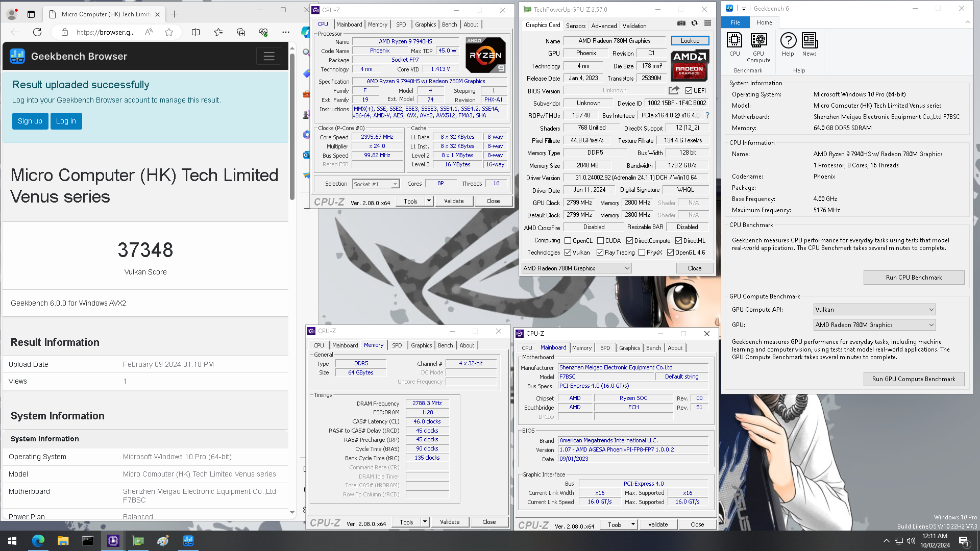The height and width of the screenshot is (551, 980).
Task: Toggle OpenCL checkbox in GPU-Z
Action: 568,241
